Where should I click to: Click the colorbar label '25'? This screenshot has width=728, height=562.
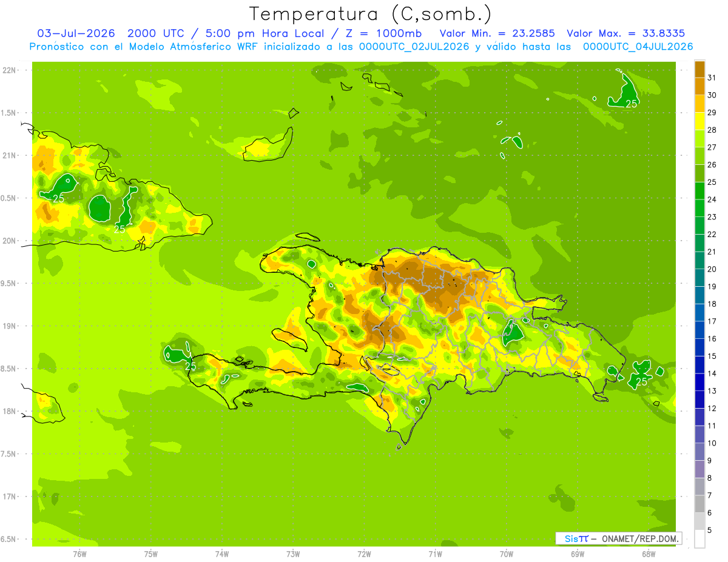coord(712,182)
